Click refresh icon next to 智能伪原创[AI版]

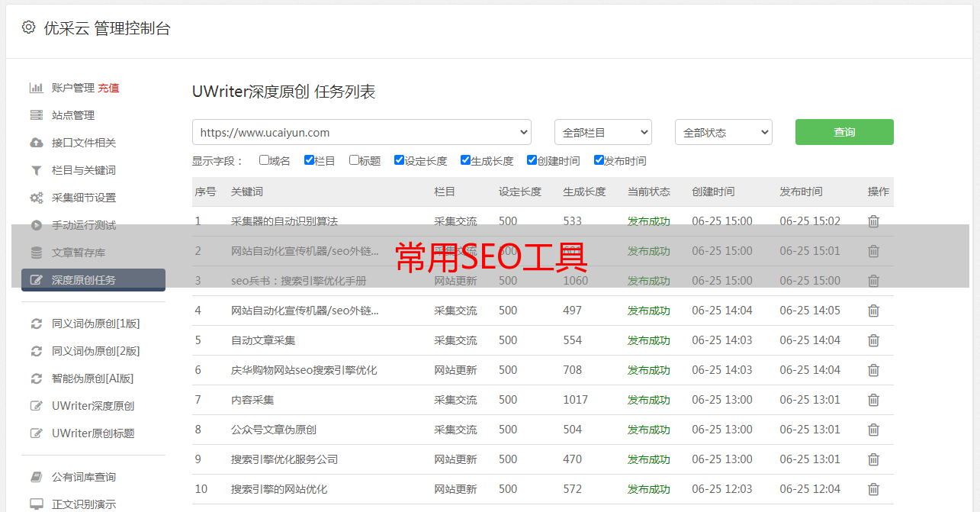[36, 378]
